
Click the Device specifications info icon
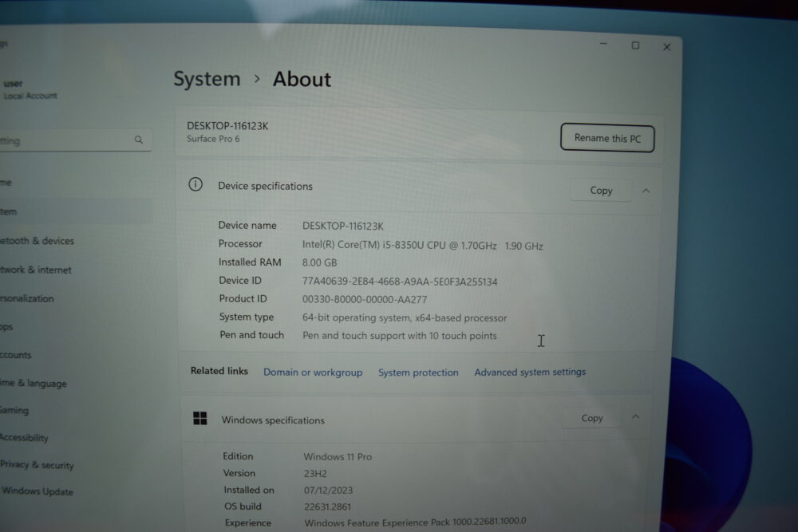[x=196, y=184]
